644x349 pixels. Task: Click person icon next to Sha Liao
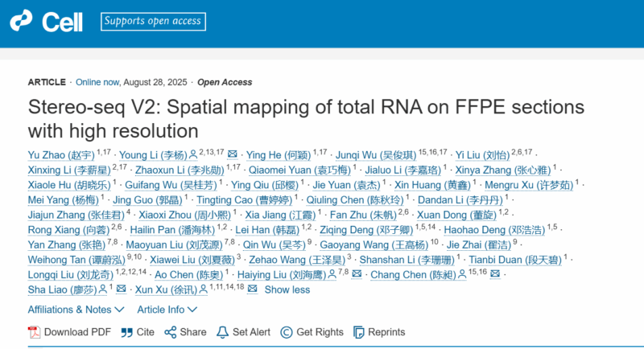tap(103, 289)
